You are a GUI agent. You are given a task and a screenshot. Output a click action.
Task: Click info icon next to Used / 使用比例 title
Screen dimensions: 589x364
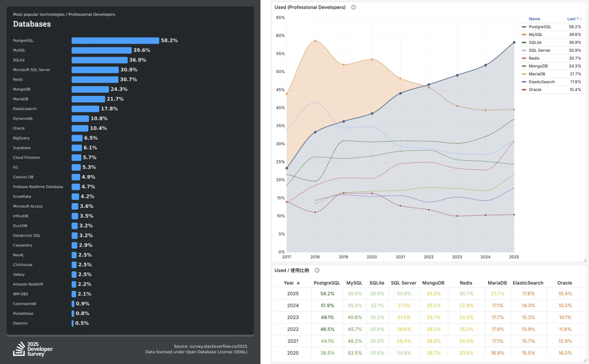317,270
